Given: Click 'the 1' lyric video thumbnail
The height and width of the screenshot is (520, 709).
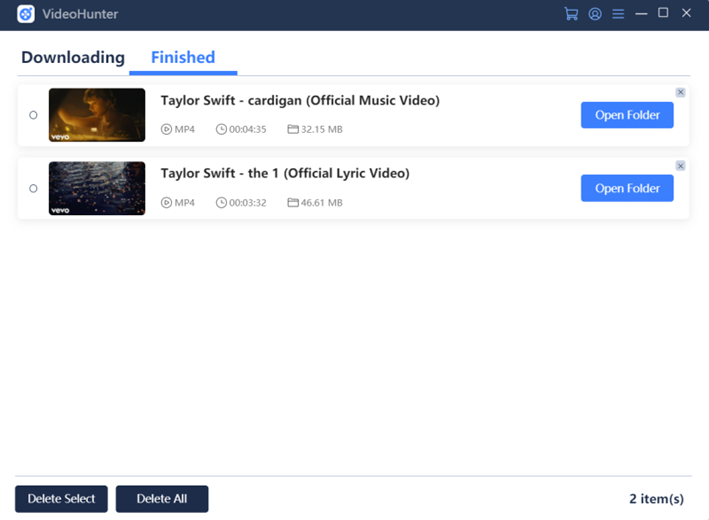Looking at the screenshot, I should 97,188.
